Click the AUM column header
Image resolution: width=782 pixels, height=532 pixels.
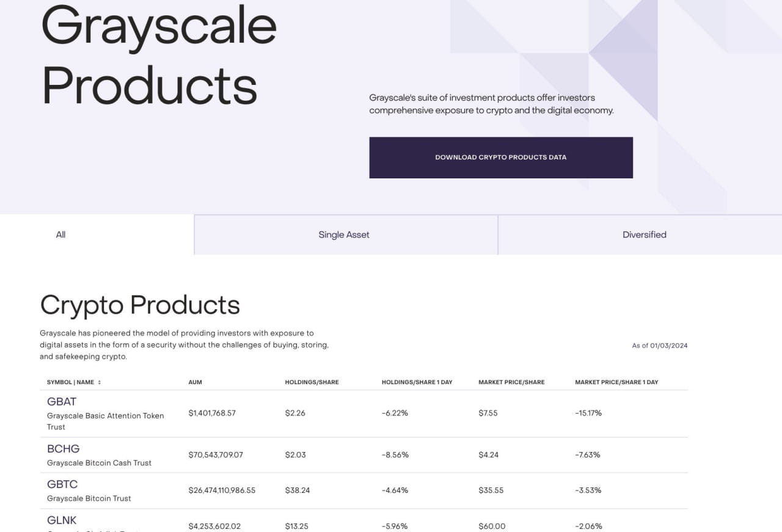click(x=195, y=382)
